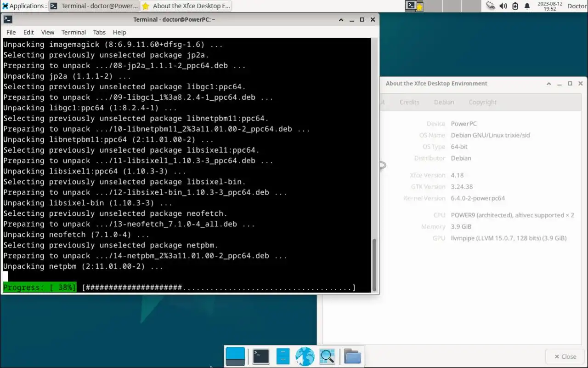Click the 'Unpacking jp2a (1.1.1-2)' terminal line
Image resolution: width=588 pixels, height=368 pixels.
point(67,76)
